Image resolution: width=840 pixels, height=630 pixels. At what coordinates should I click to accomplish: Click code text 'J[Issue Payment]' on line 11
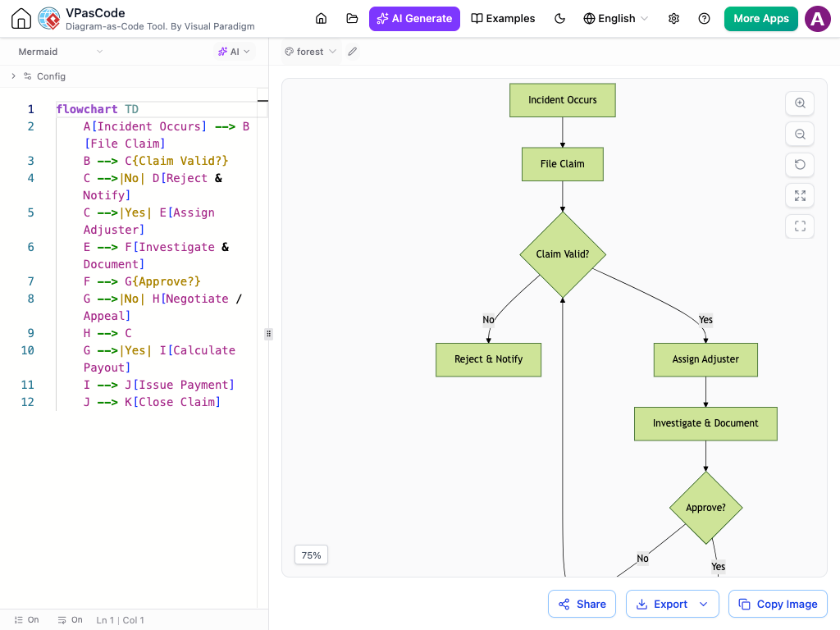point(180,385)
